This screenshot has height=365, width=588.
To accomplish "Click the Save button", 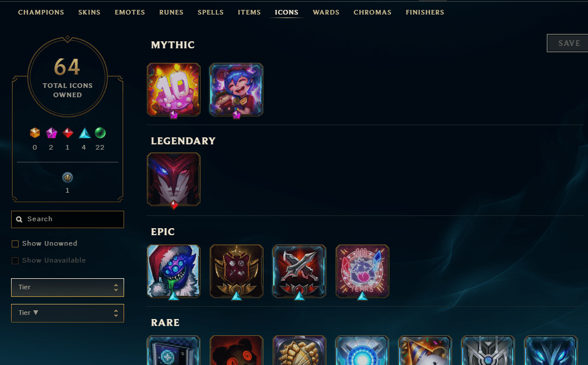I will click(x=568, y=43).
